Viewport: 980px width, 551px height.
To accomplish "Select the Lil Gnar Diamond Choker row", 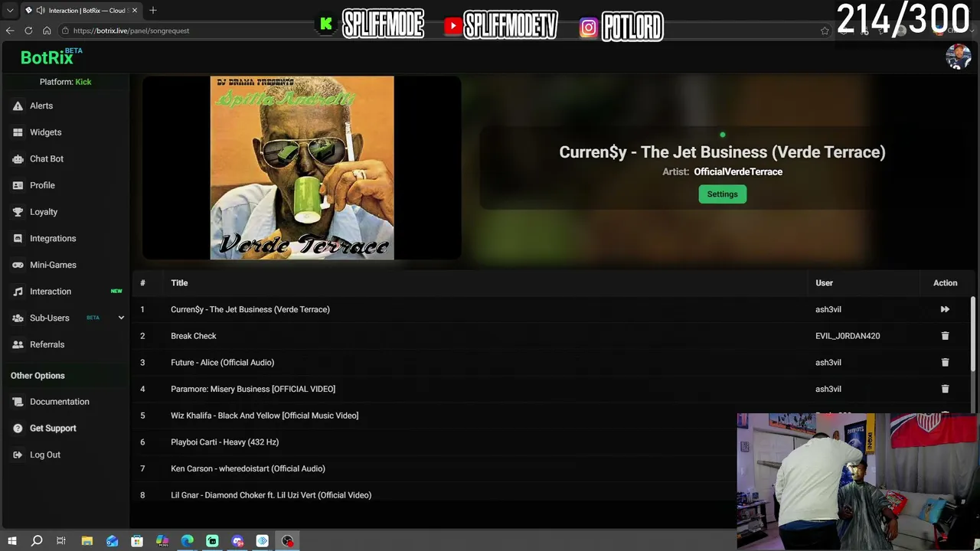I will 435,495.
